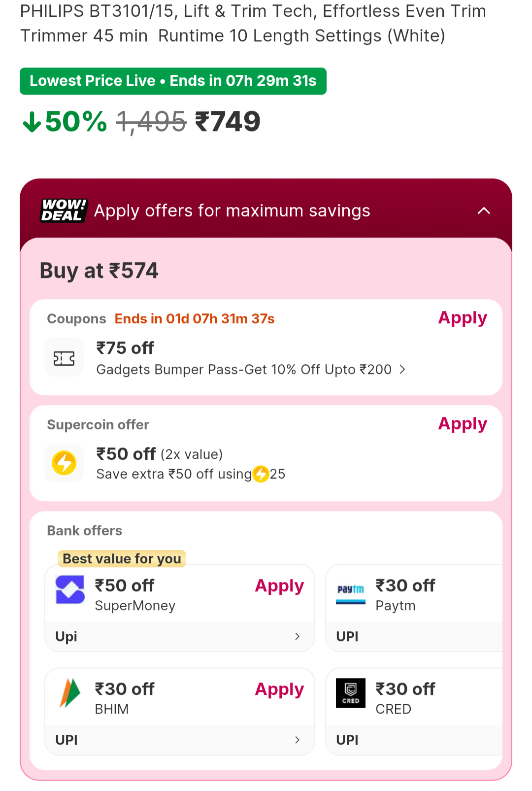This screenshot has width=532, height=791.
Task: Click the WOW! DEAL badge icon
Action: (x=64, y=210)
